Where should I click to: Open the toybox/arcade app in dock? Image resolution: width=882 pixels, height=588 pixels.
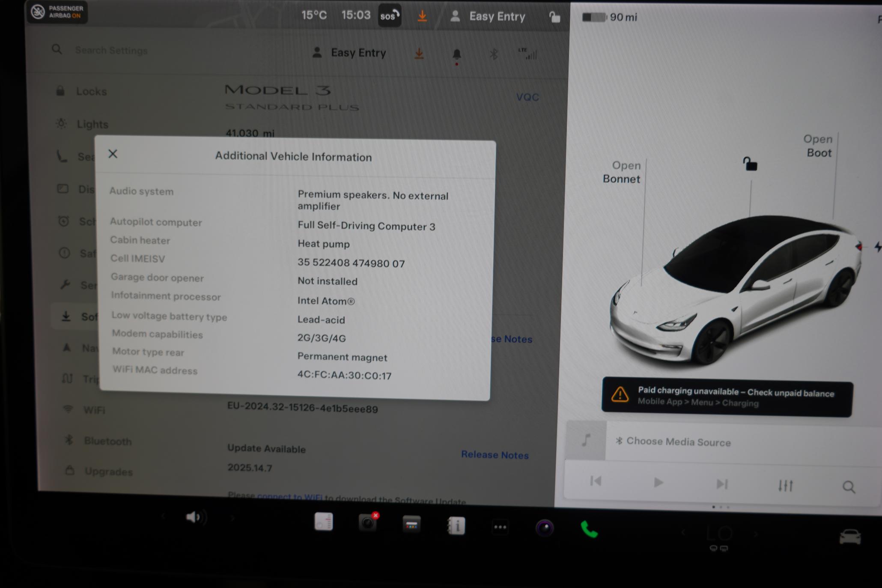411,525
